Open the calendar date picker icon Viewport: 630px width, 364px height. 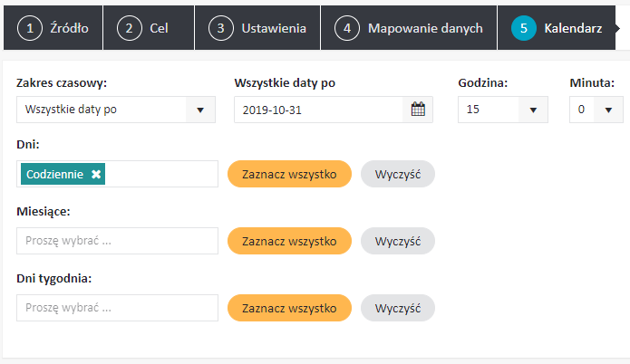coord(418,110)
